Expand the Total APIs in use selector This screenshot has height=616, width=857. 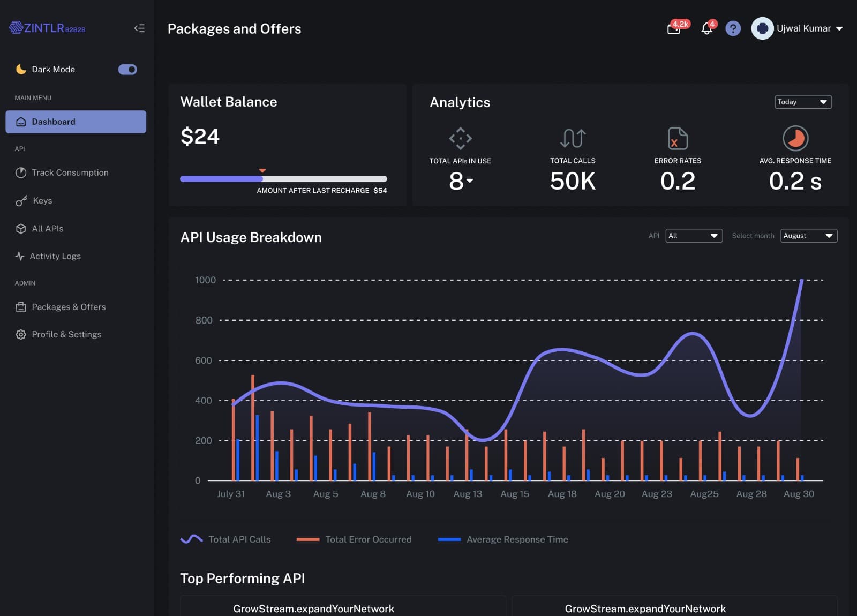click(x=470, y=182)
